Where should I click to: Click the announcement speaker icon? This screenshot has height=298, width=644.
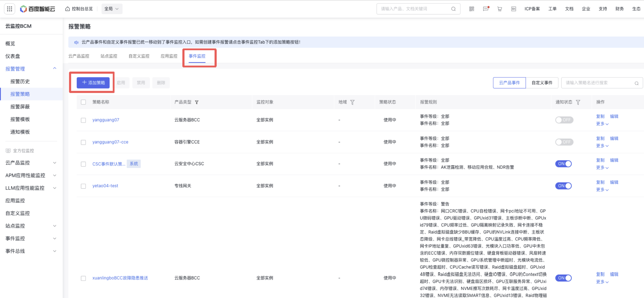coord(76,42)
